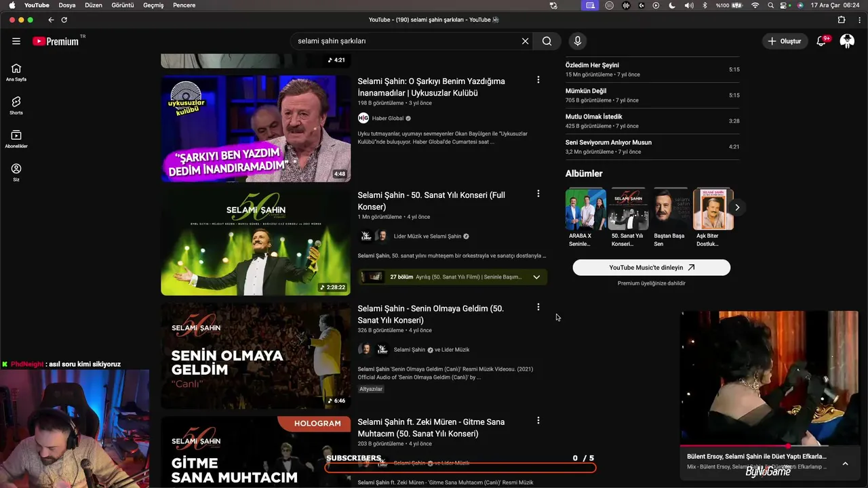
Task: Open options for 50. Sanat Yılı Konseri (Full Konser) video
Action: click(x=538, y=194)
